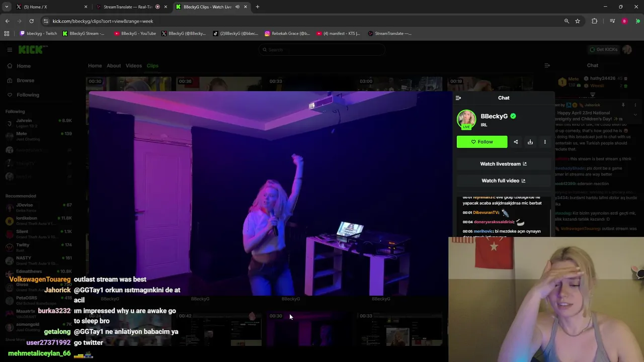
Task: Select the Clips tab
Action: pos(152,66)
